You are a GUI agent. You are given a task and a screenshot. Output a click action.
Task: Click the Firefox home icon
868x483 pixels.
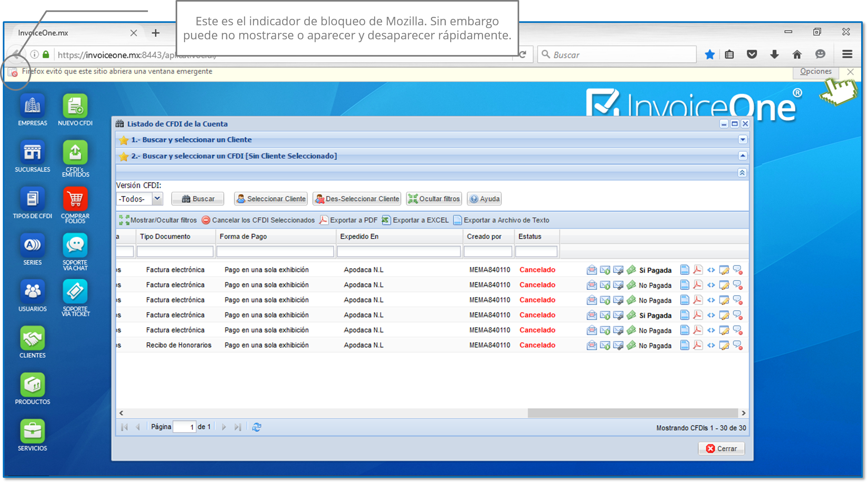(797, 54)
